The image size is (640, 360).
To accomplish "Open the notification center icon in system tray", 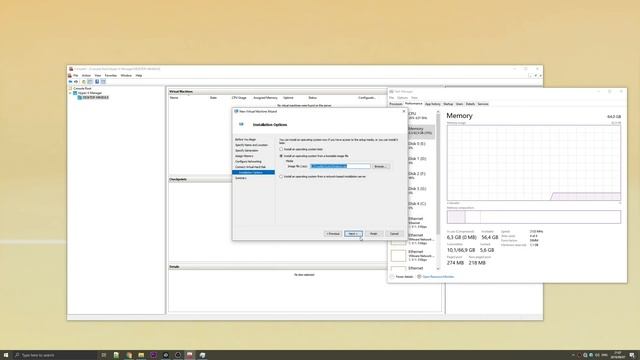I will pos(632,355).
